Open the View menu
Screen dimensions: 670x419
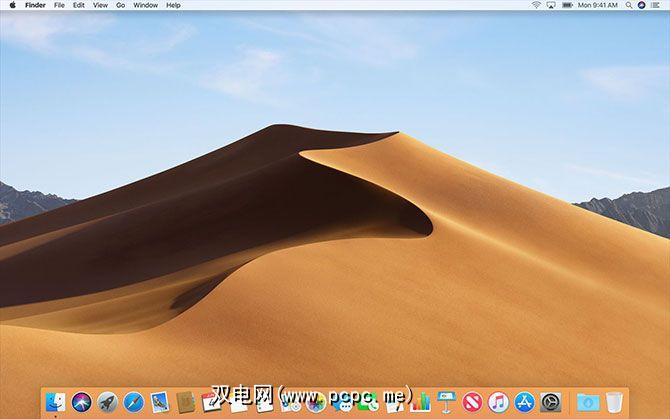point(100,5)
